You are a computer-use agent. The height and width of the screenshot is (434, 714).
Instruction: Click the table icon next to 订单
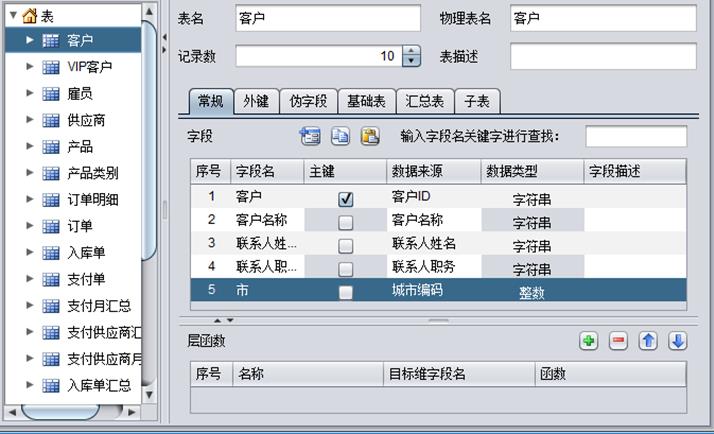click(x=50, y=226)
